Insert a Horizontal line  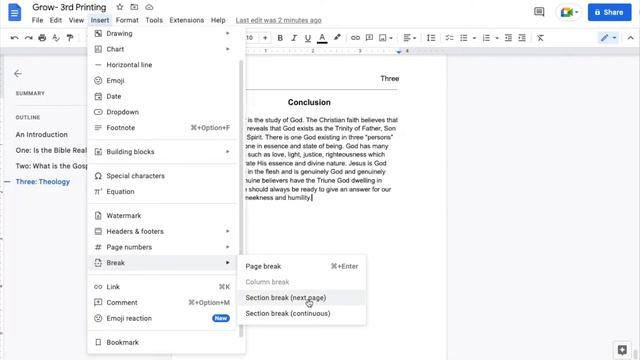coord(162,65)
